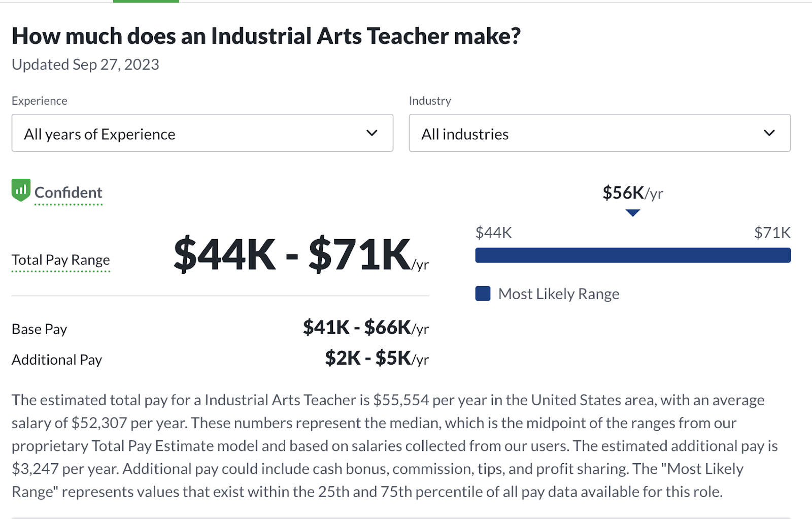This screenshot has width=812, height=519.
Task: Click the $56K/yr median label
Action: point(632,193)
